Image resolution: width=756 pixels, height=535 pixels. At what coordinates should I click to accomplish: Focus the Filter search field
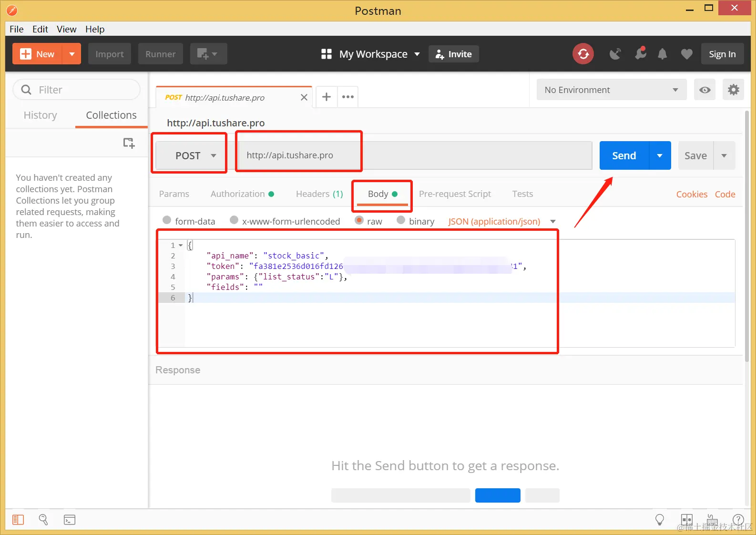coord(77,90)
